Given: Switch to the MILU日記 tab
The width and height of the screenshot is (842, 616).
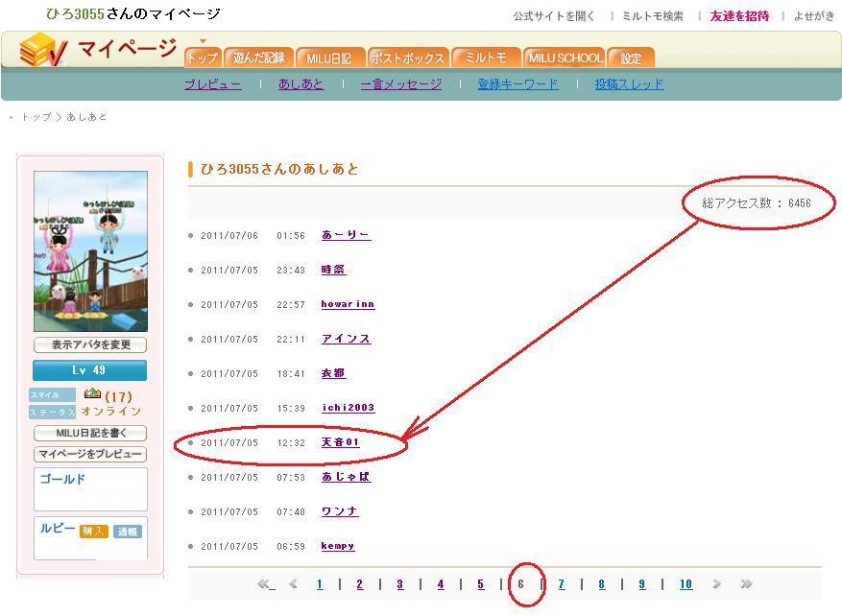Looking at the screenshot, I should pyautogui.click(x=331, y=58).
